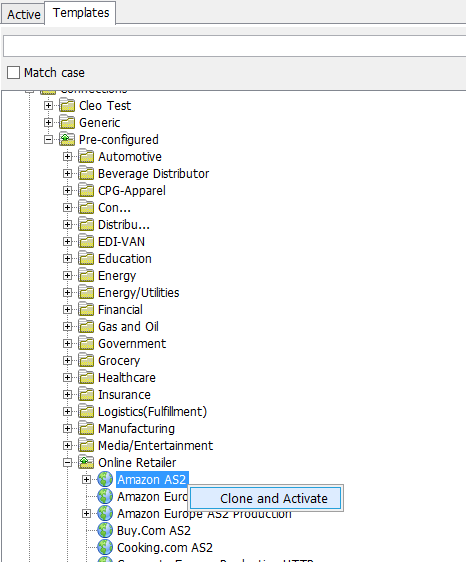Image resolution: width=466 pixels, height=562 pixels.
Task: Click the Grocery folder icon
Action: click(86, 361)
